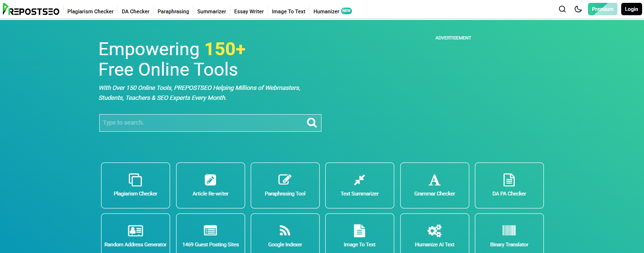Open the 'Article Re-writer' card label
This screenshot has width=644, height=253.
tap(210, 194)
